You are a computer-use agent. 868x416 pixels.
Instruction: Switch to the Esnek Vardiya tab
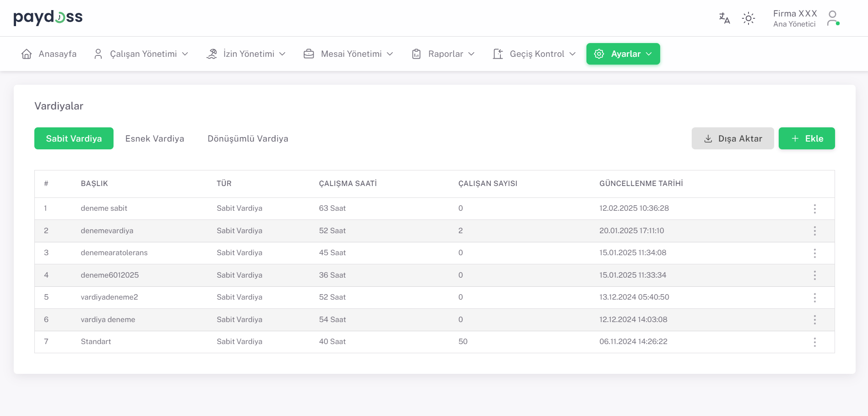(x=155, y=139)
